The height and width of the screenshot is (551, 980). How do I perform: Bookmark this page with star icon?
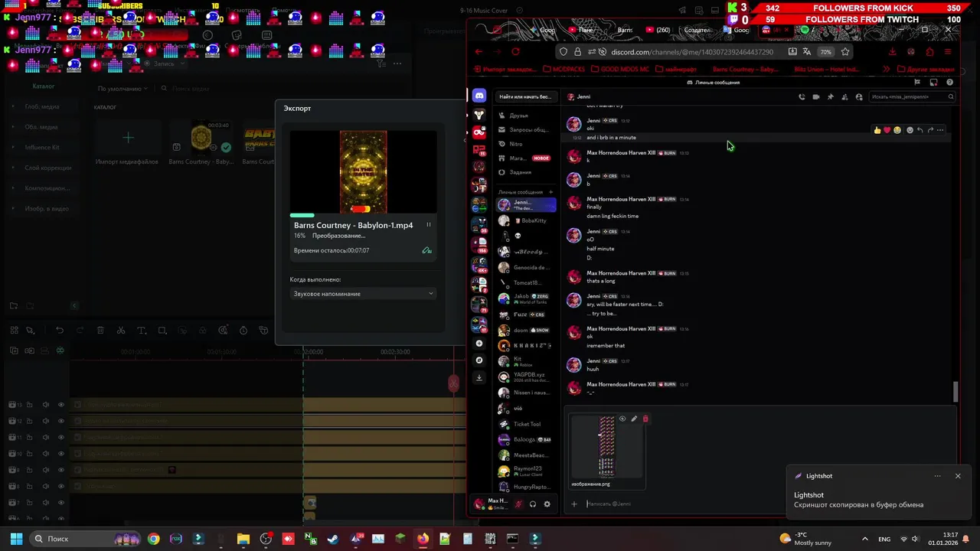click(845, 52)
